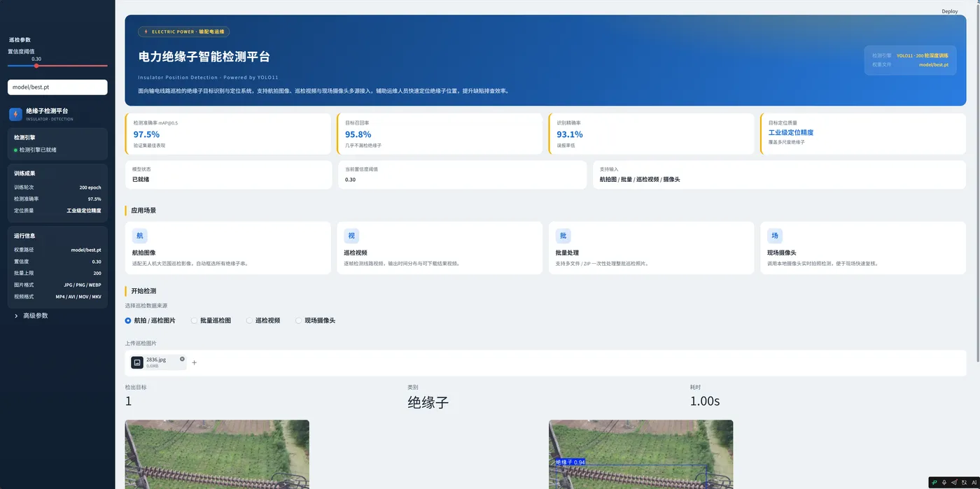980x489 pixels.
Task: Click the 现场摄像头 scenario card title
Action: tap(782, 253)
